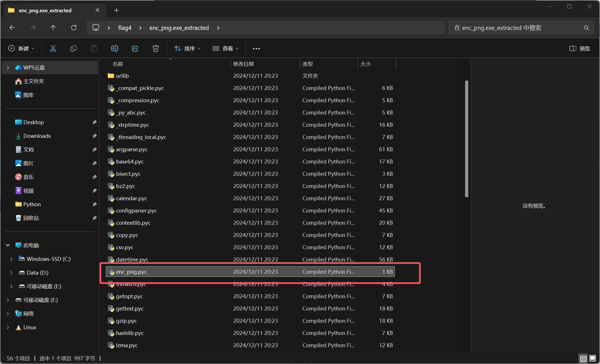Open the more options ellipsis menu
The image size is (600, 364).
coord(256,49)
